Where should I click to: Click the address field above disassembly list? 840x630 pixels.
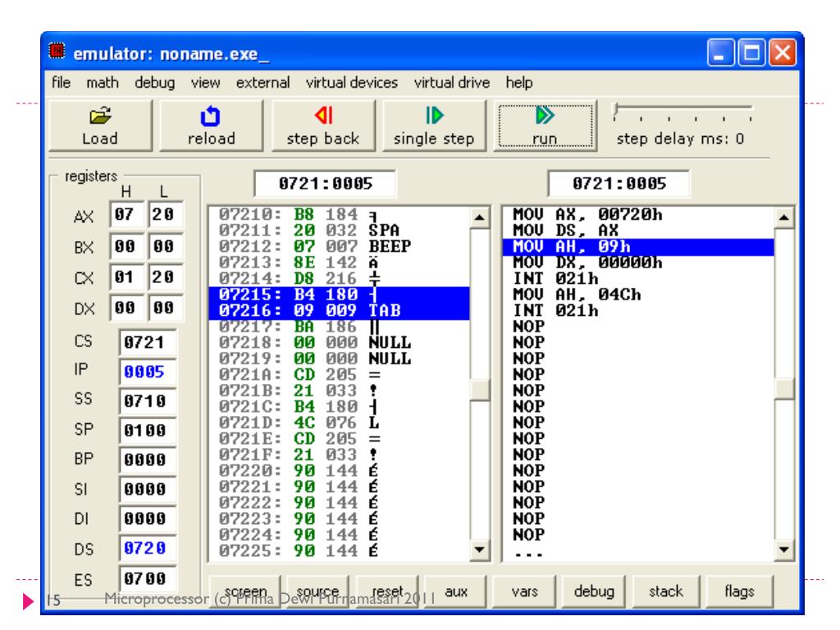click(x=619, y=184)
